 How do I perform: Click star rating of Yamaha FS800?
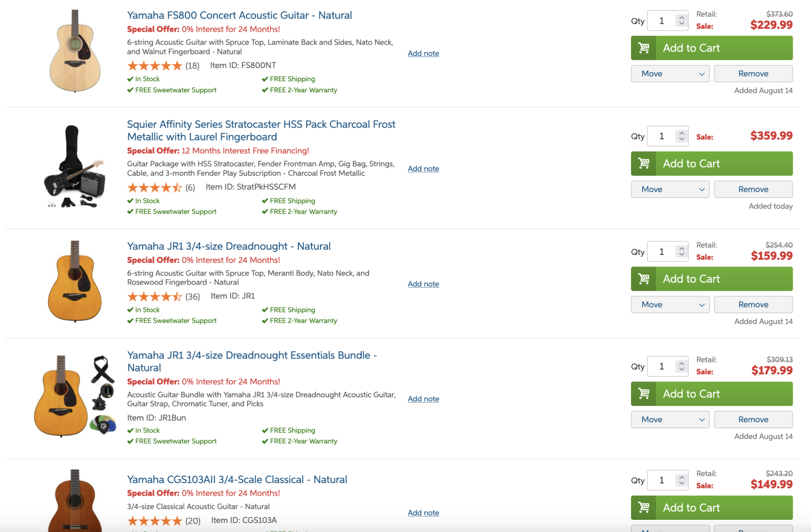154,66
